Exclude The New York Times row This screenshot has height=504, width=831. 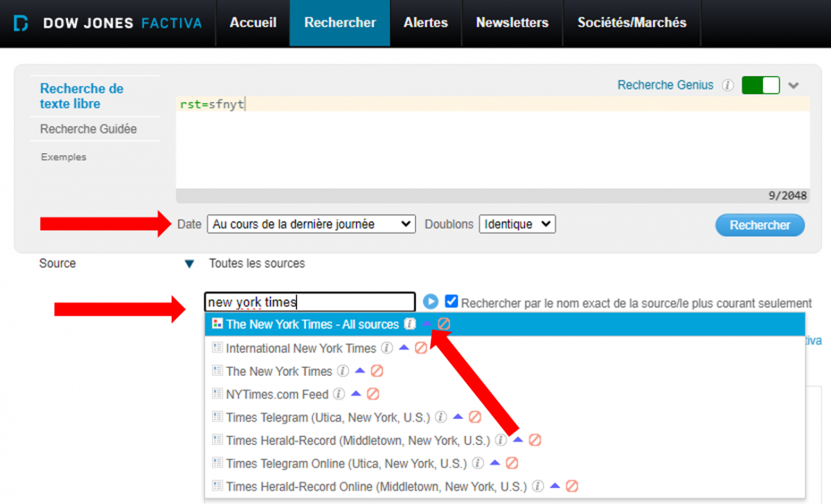[377, 371]
